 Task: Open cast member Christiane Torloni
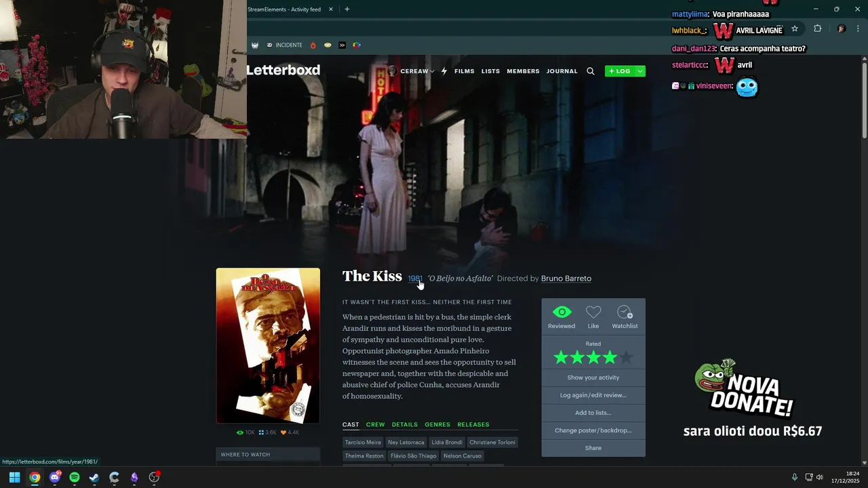(492, 443)
